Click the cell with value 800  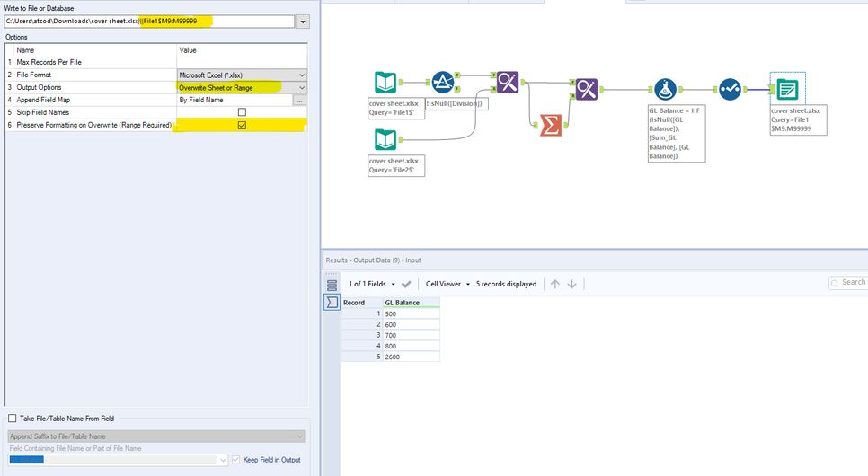(412, 346)
